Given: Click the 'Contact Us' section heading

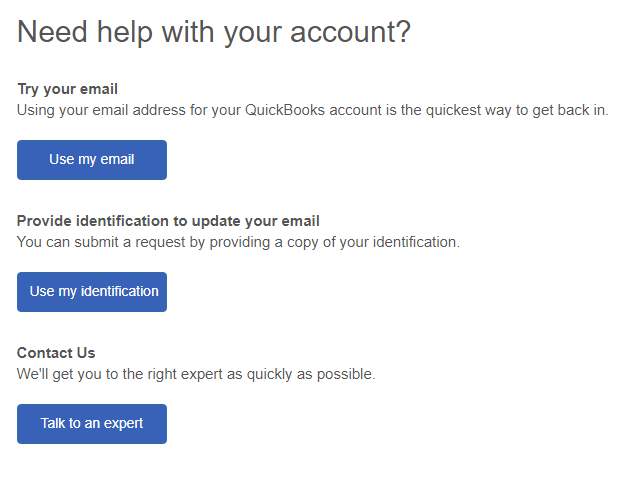Looking at the screenshot, I should 56,353.
